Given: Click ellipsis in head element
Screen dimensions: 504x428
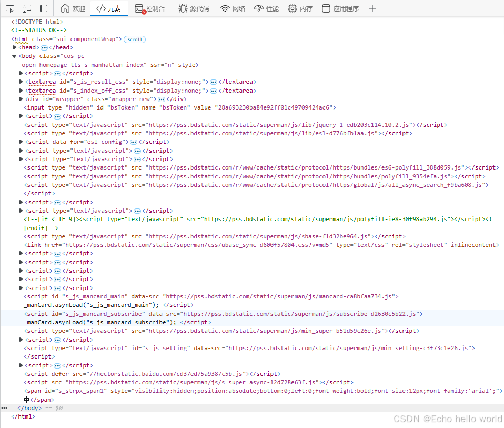Looking at the screenshot, I should (x=44, y=48).
